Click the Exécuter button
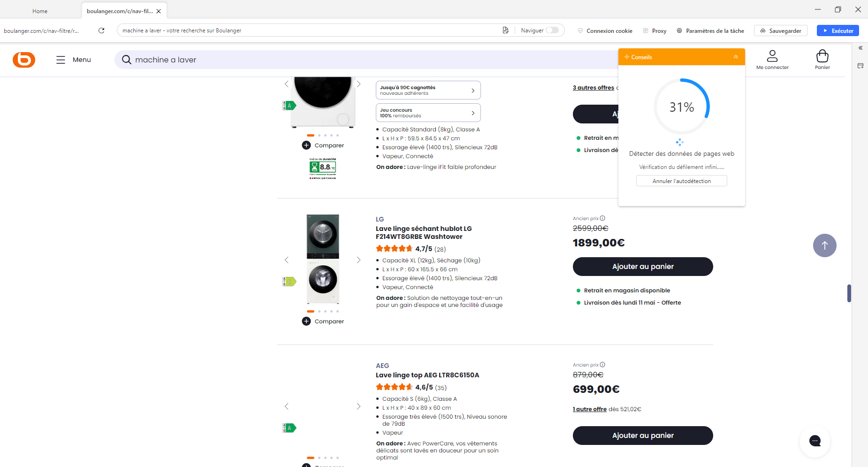 (x=838, y=31)
